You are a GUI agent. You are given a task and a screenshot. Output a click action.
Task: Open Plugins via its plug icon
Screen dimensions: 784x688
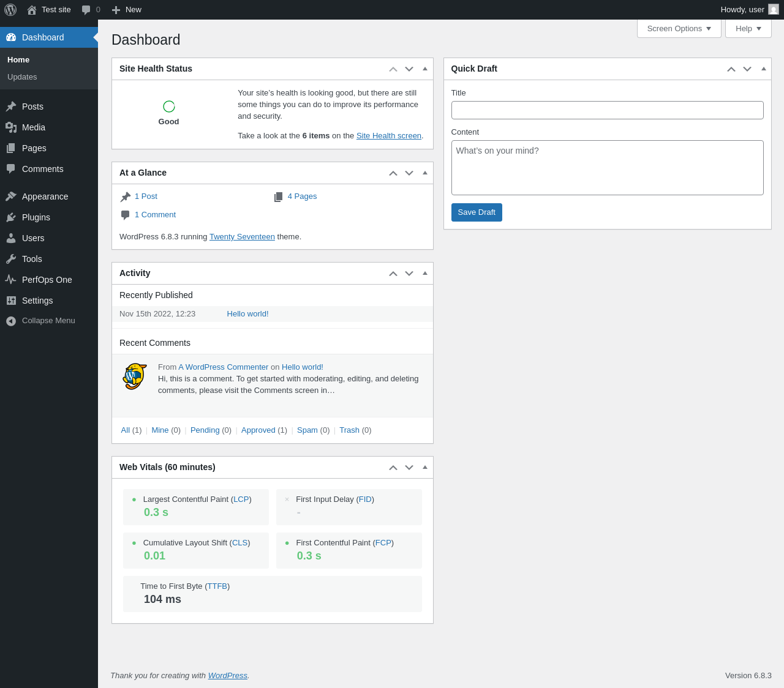click(11, 217)
